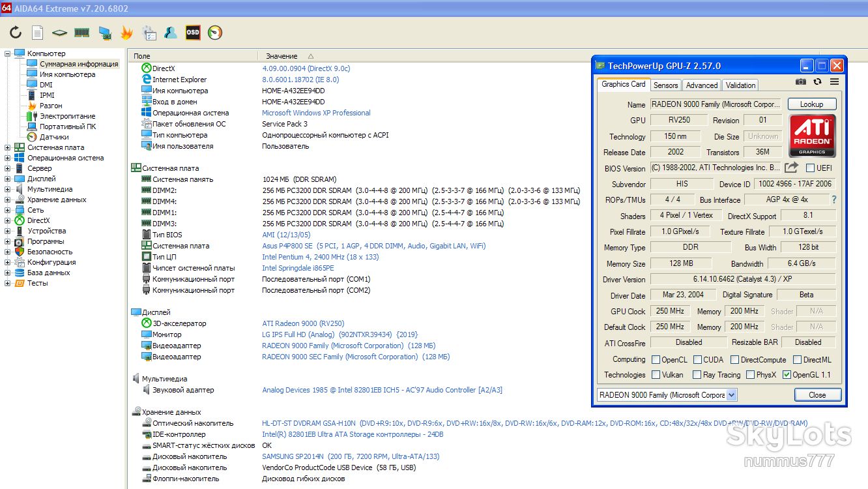The image size is (868, 489).
Task: Click the Значение column header
Action: (281, 56)
